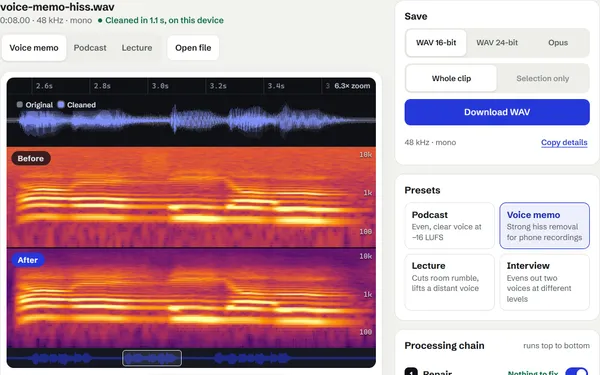Click the Before spectrogram label badge
600x375 pixels.
pyautogui.click(x=31, y=158)
